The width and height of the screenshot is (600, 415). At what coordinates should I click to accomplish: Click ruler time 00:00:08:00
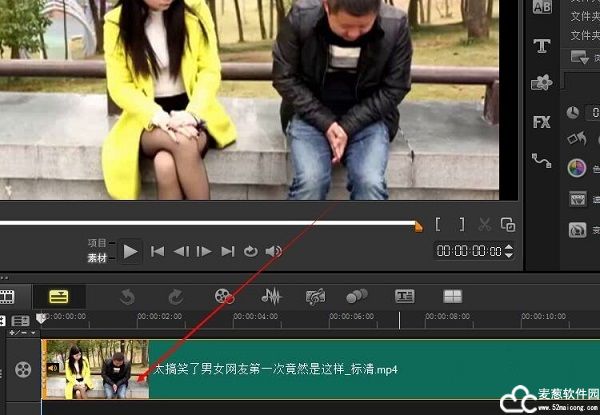447,316
